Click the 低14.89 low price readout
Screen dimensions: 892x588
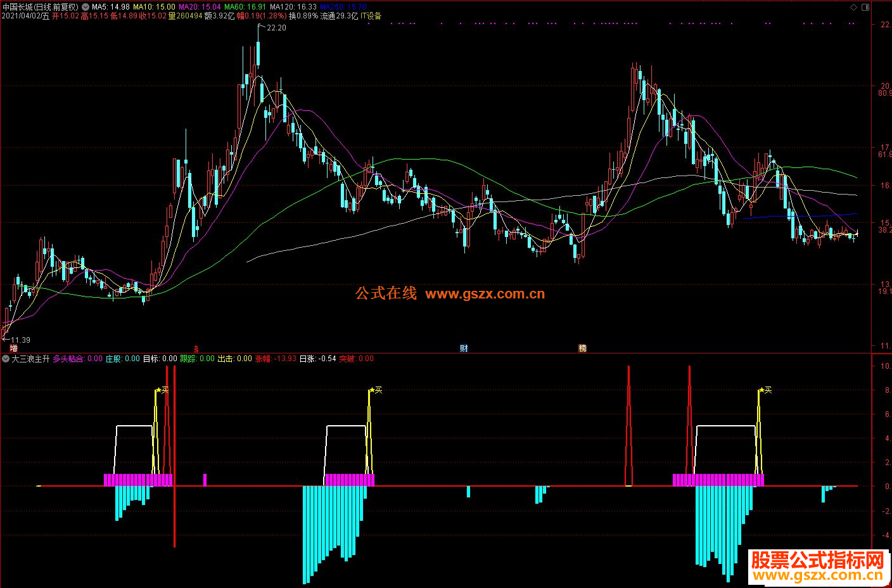point(124,16)
